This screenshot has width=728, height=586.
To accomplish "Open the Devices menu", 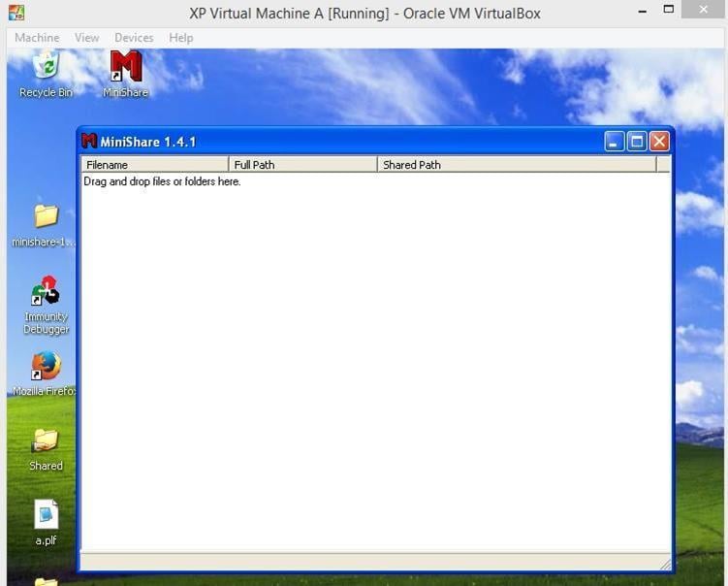I will 134,38.
